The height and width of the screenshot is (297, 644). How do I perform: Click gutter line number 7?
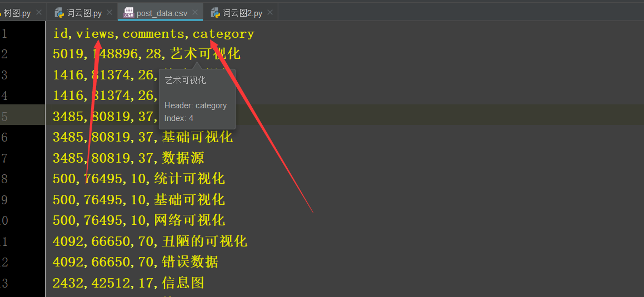[4, 158]
